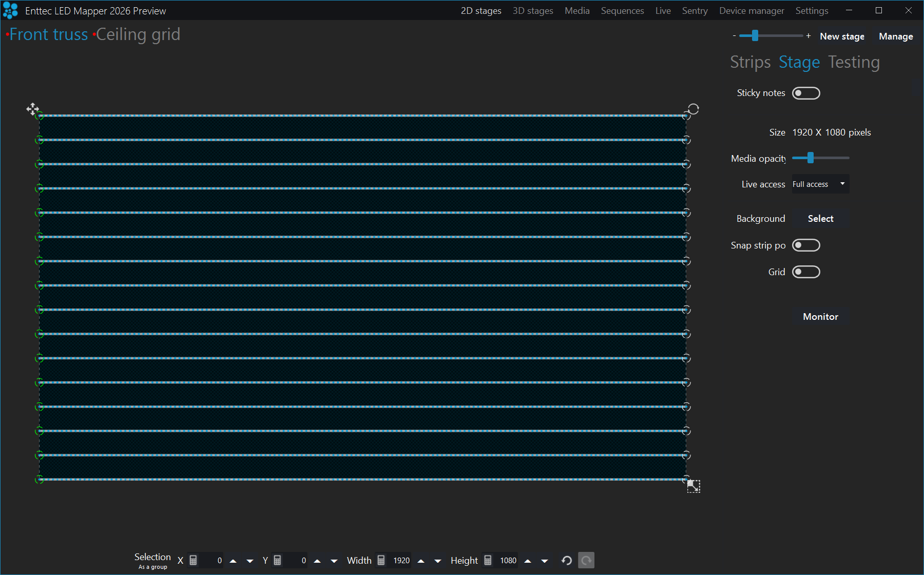Open the 2D stages menu

[481, 11]
